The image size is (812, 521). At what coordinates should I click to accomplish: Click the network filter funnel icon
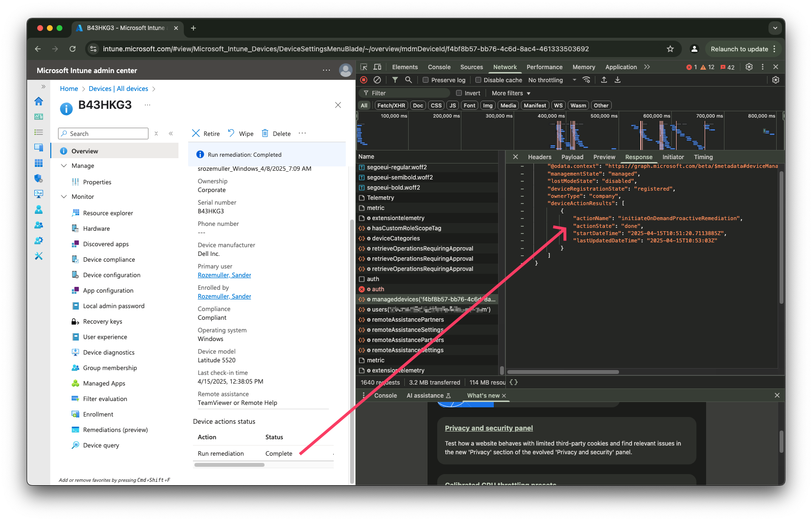tap(395, 80)
